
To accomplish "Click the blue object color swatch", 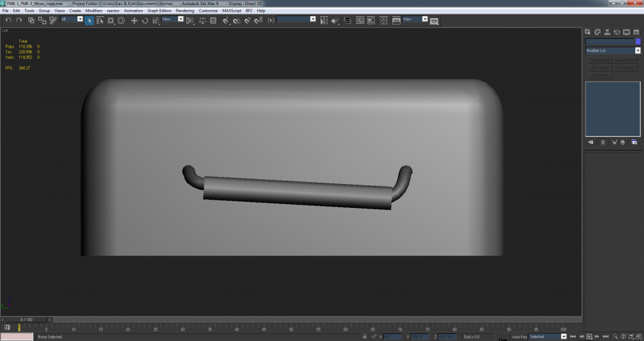I will 638,42.
